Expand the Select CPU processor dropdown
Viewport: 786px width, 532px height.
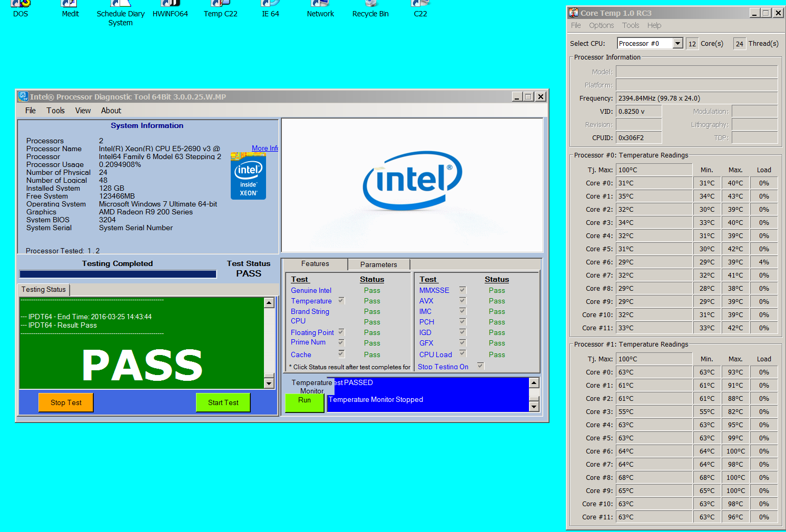pyautogui.click(x=678, y=44)
